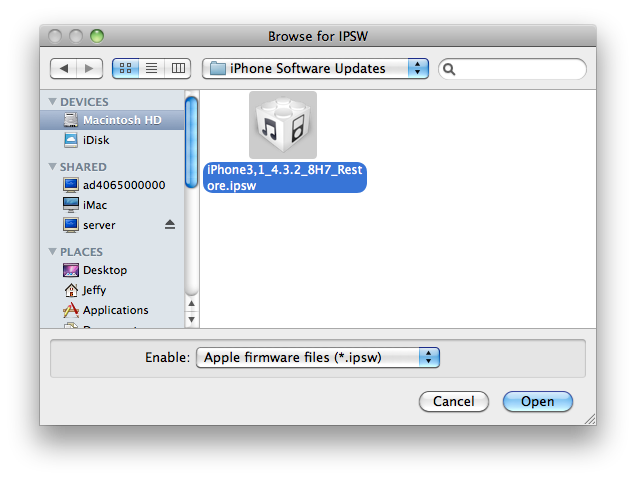This screenshot has width=636, height=480.
Task: Collapse the DEVICES section triangle
Action: tap(52, 101)
